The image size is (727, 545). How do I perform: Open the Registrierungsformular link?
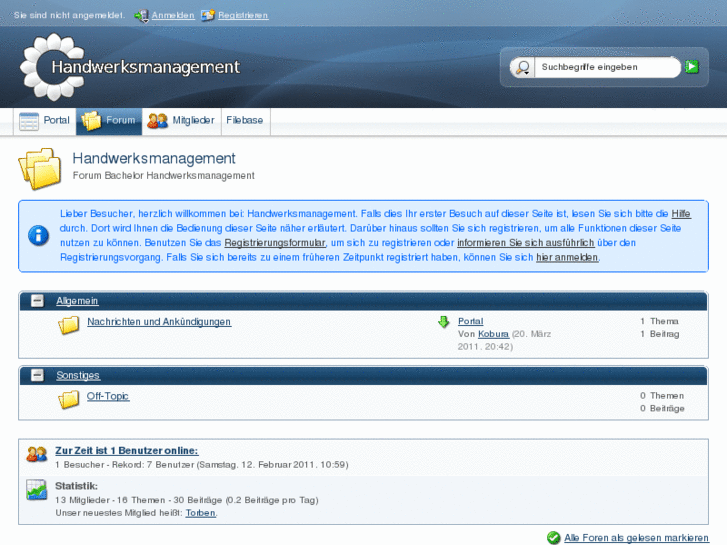(275, 243)
